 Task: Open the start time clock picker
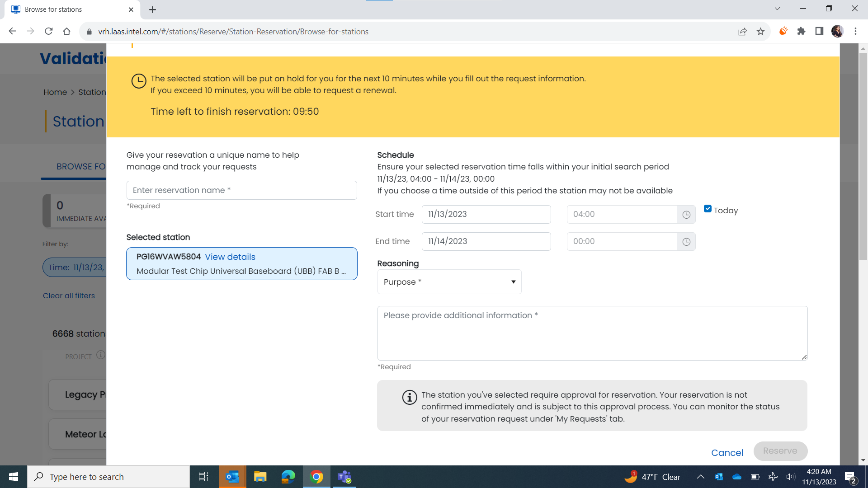[686, 215]
